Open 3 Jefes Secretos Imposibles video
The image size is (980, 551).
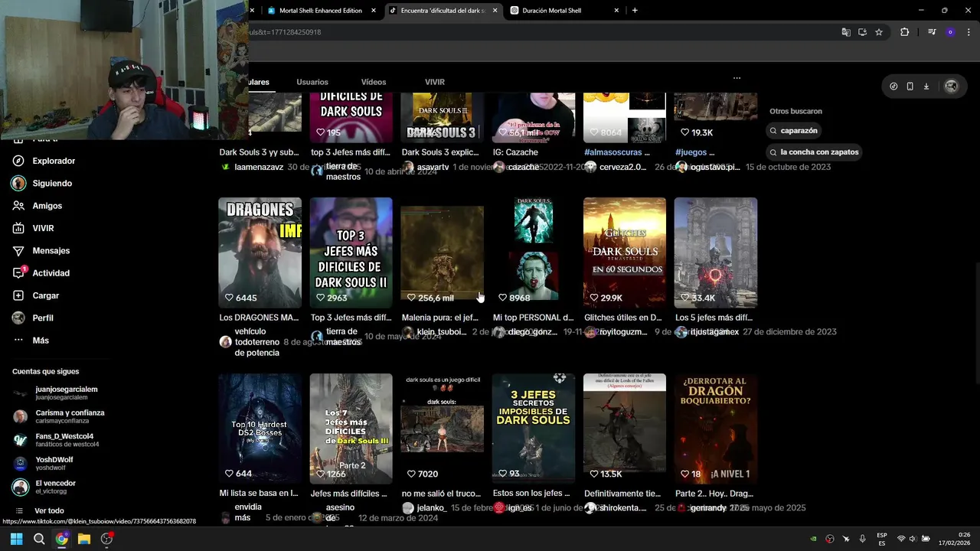[533, 429]
